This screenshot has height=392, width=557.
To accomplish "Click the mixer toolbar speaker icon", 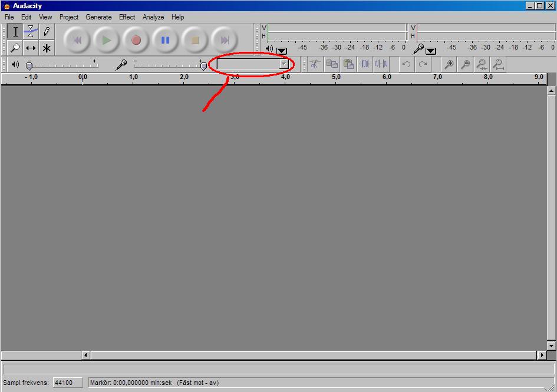I will [15, 64].
